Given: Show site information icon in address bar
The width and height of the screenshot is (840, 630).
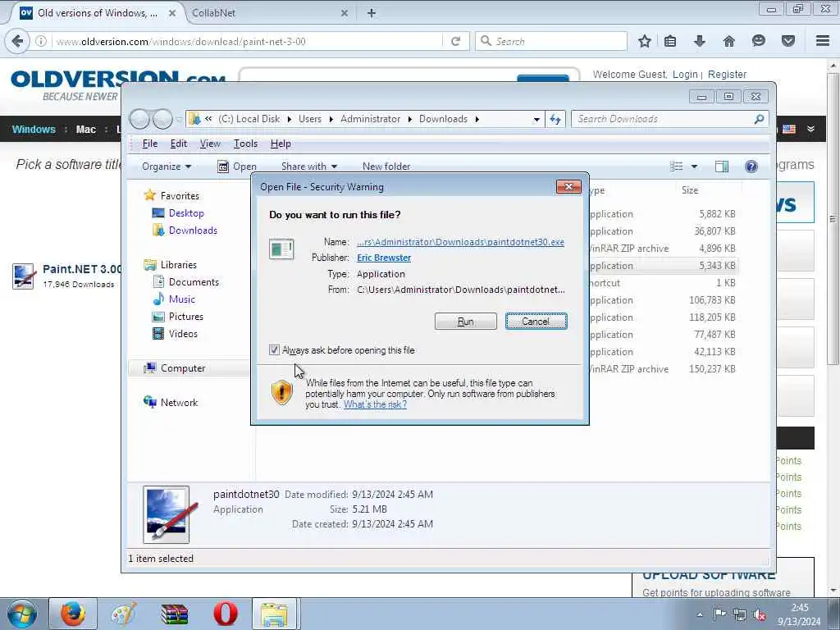Looking at the screenshot, I should pos(41,41).
